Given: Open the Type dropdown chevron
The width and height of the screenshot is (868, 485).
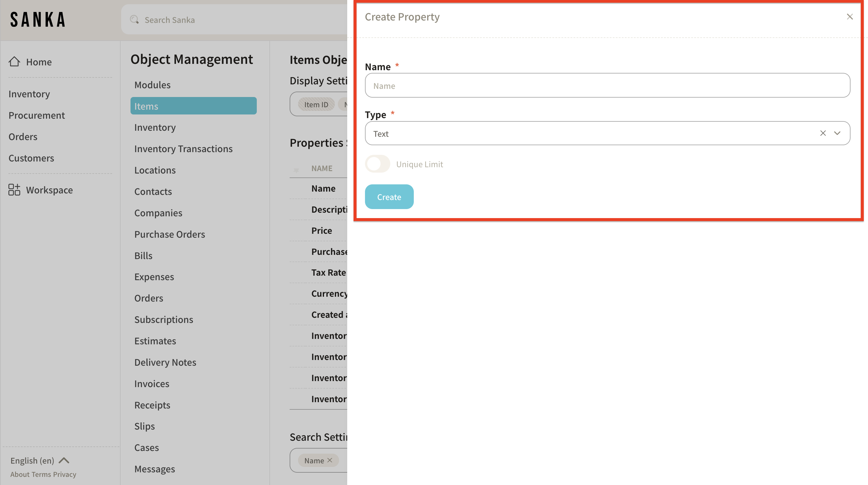Looking at the screenshot, I should (x=837, y=133).
